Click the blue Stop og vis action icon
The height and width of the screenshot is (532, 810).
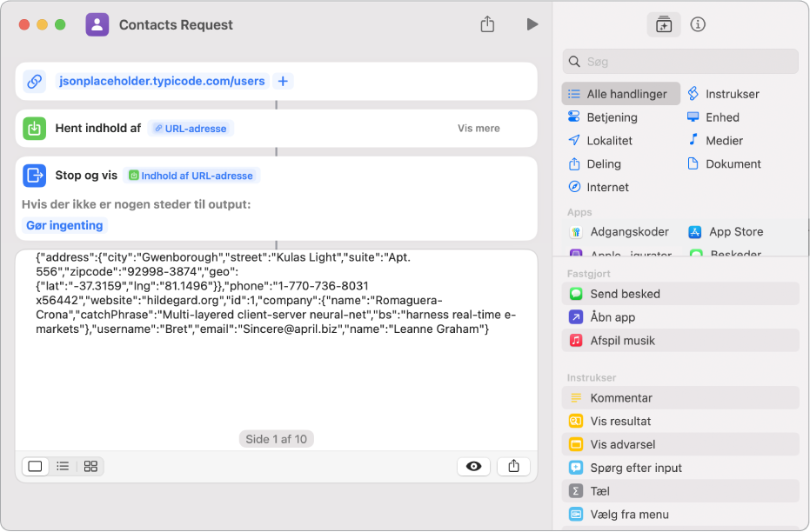35,176
